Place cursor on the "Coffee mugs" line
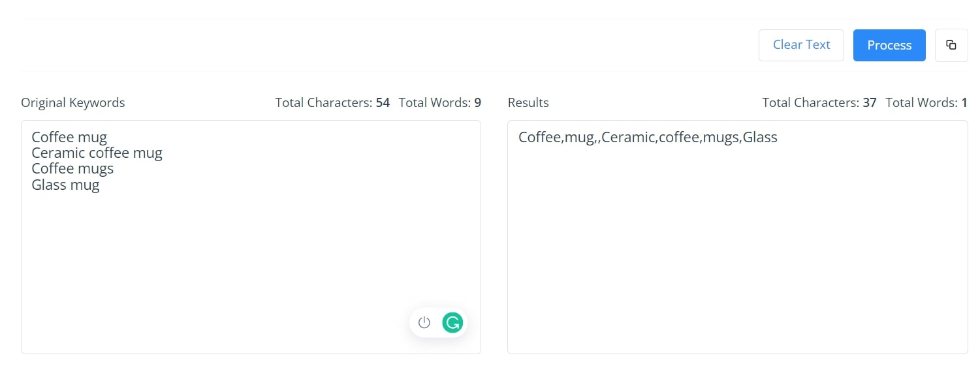 72,168
